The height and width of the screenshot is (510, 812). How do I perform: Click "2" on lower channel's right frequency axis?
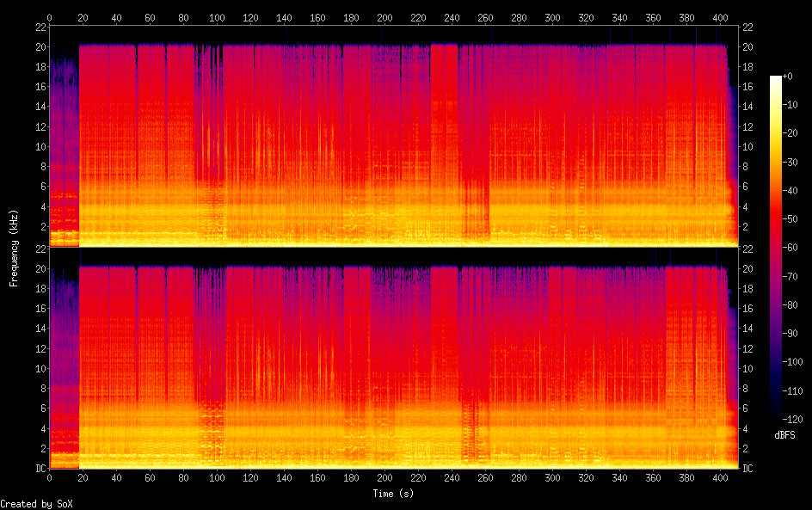point(746,448)
